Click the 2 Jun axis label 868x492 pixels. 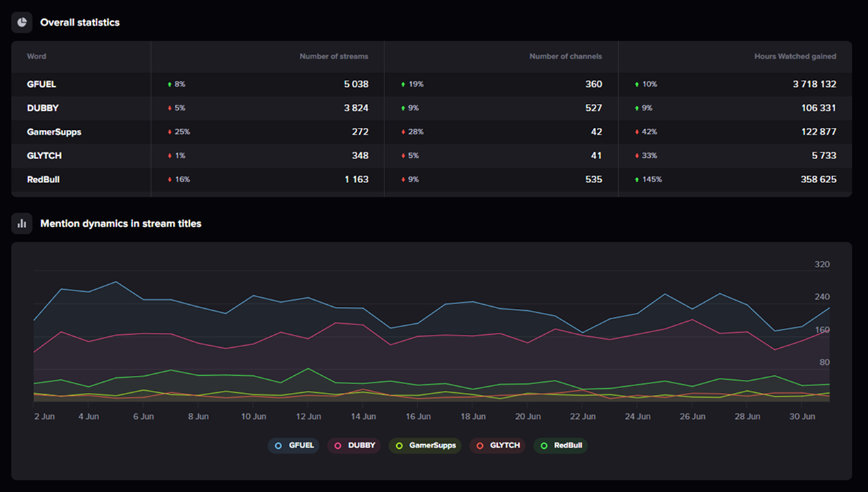[x=44, y=416]
